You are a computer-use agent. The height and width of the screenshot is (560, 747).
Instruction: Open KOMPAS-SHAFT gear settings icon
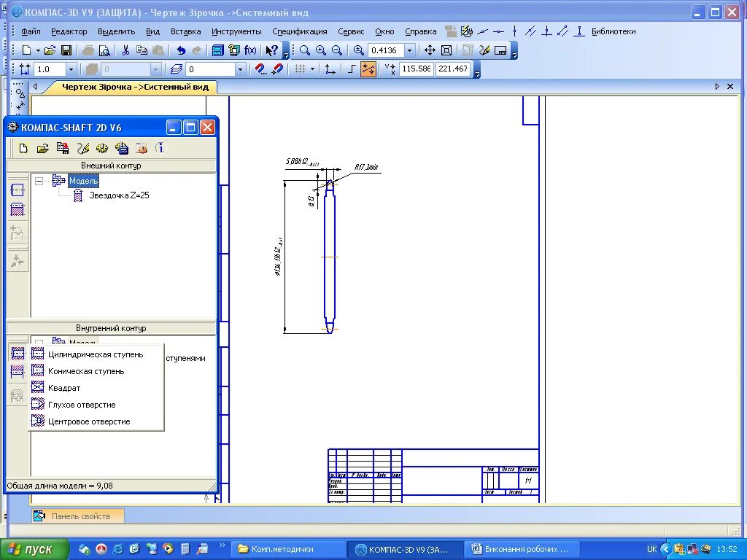coord(101,149)
